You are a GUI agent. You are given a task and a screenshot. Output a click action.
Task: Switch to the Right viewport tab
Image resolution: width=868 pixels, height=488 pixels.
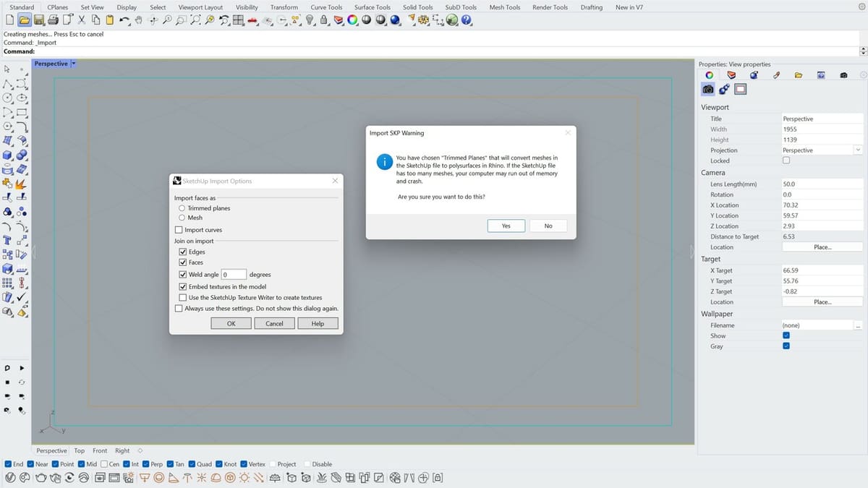click(122, 450)
